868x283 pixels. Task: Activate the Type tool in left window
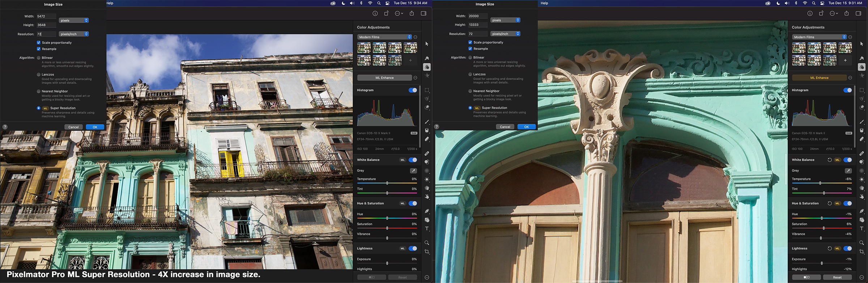[x=427, y=229]
